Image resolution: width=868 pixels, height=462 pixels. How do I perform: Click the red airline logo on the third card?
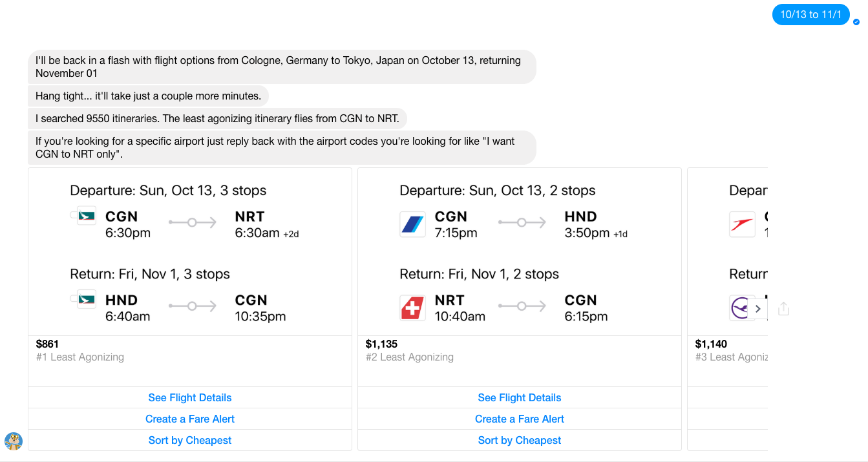742,224
